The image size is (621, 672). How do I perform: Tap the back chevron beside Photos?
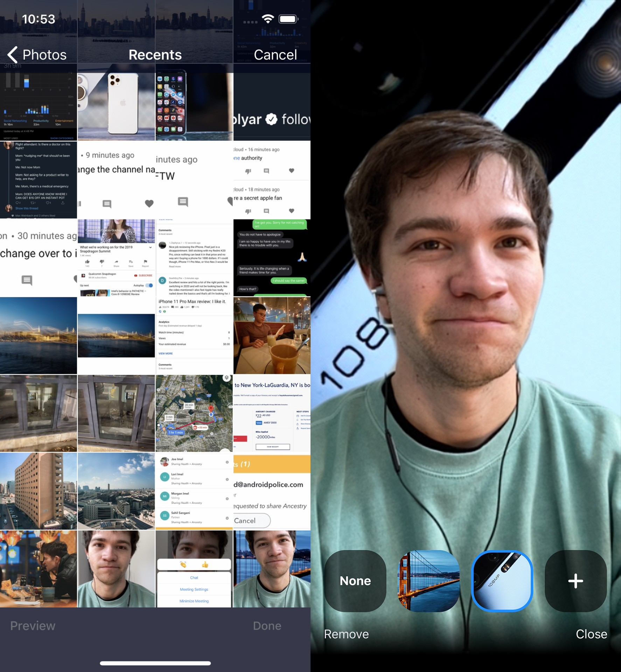click(x=13, y=55)
